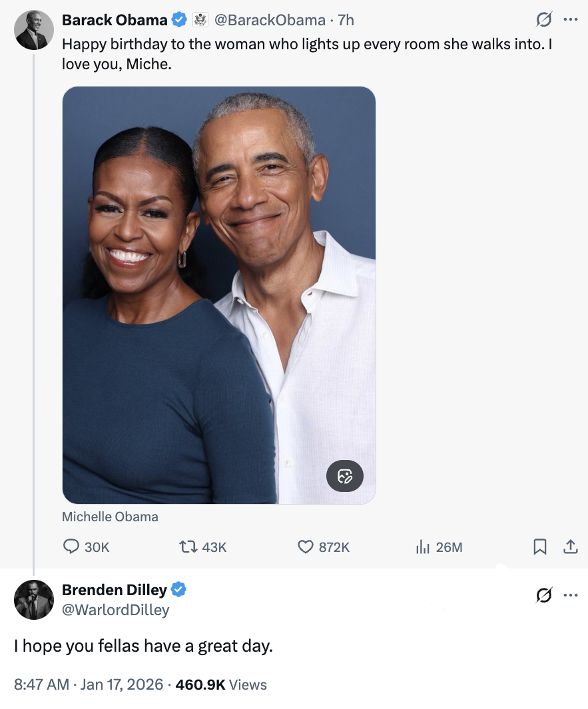Open the @WarlordDilley handle link

115,609
